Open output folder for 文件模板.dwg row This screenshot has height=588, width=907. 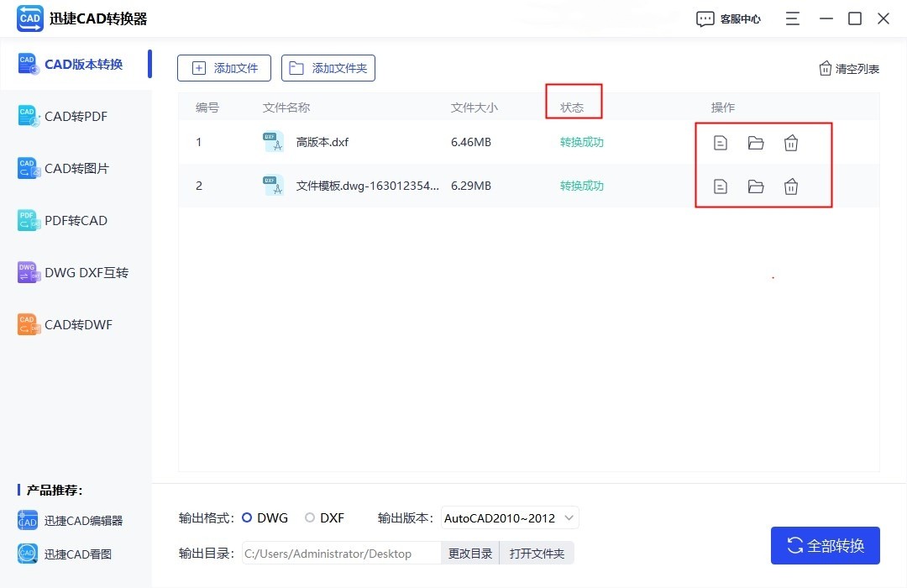[x=755, y=186]
